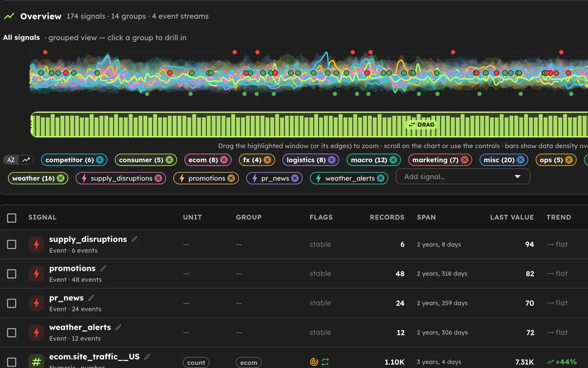Click the Overview chart icon in header
Viewport: 588px width, 368px height.
[x=9, y=16]
